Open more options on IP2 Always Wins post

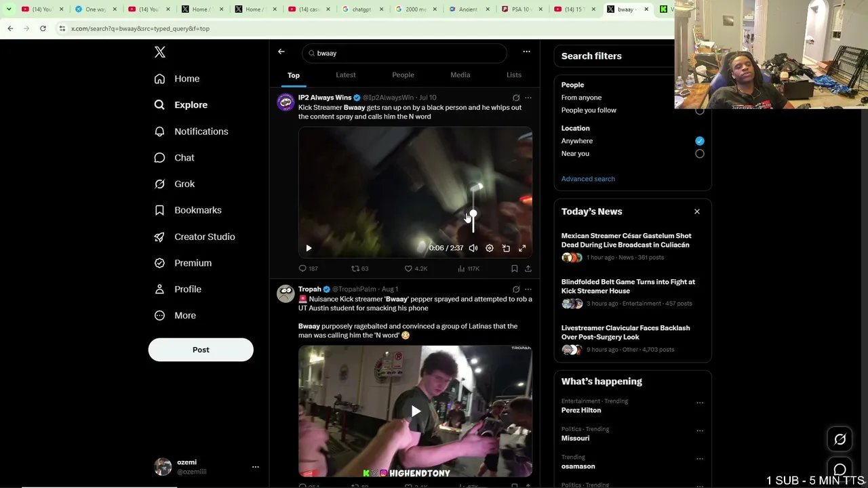pos(528,98)
